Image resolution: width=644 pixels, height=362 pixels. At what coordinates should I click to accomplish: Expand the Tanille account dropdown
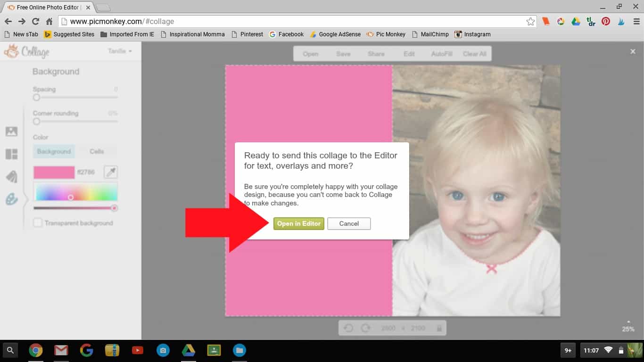[x=120, y=51]
